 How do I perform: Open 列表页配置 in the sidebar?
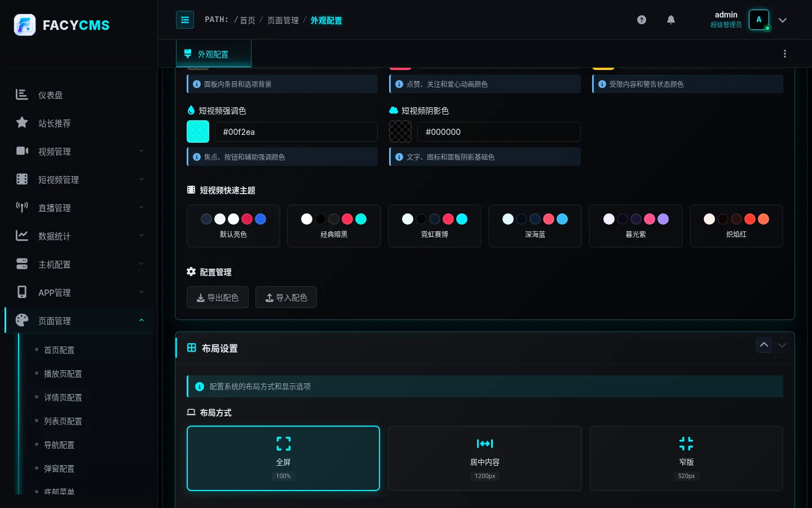pyautogui.click(x=63, y=421)
